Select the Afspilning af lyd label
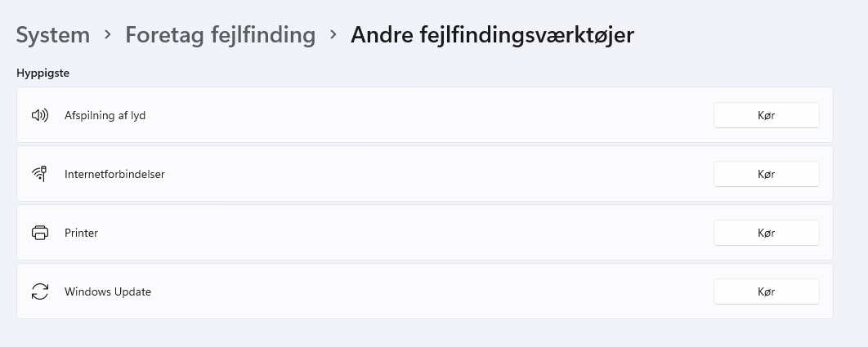The image size is (868, 347). pyautogui.click(x=105, y=116)
